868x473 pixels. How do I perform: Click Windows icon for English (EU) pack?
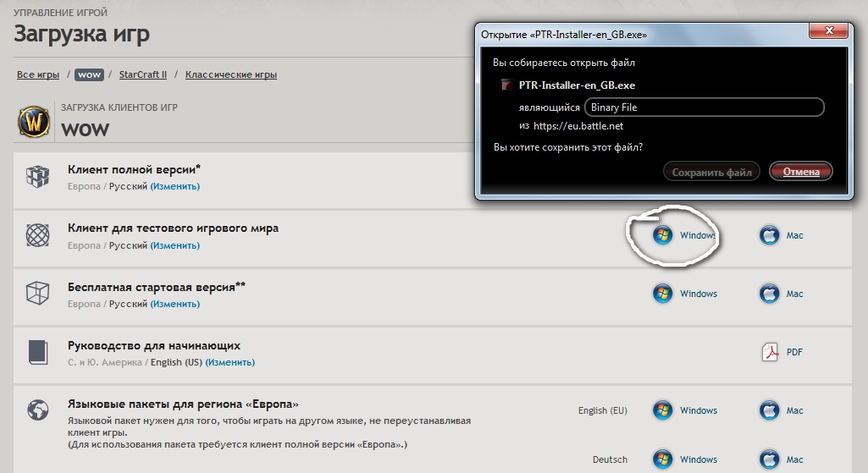pyautogui.click(x=662, y=410)
